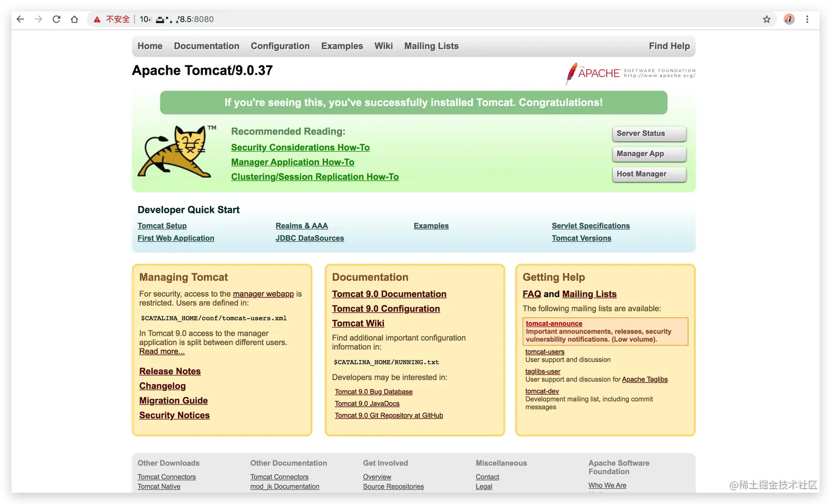Open the Servlet Specifications link
Screen dimensions: 831x504
click(x=591, y=226)
